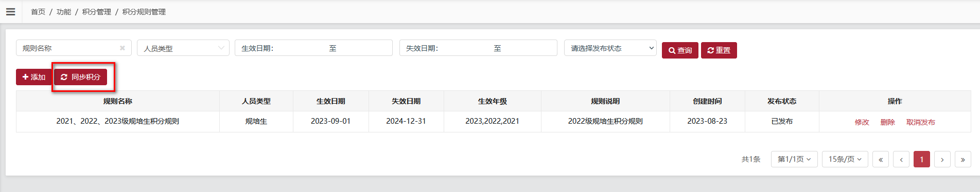Click the 操作 column header
Image resolution: width=980 pixels, height=192 pixels.
pyautogui.click(x=895, y=101)
